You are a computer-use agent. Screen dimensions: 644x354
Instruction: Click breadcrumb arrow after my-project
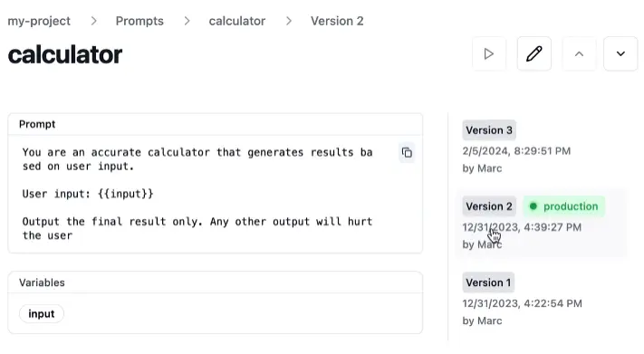click(93, 21)
